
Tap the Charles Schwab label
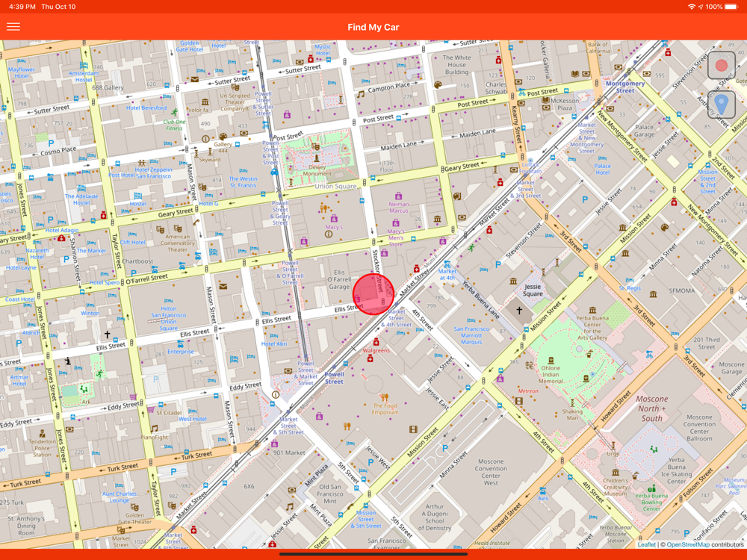pos(496,88)
